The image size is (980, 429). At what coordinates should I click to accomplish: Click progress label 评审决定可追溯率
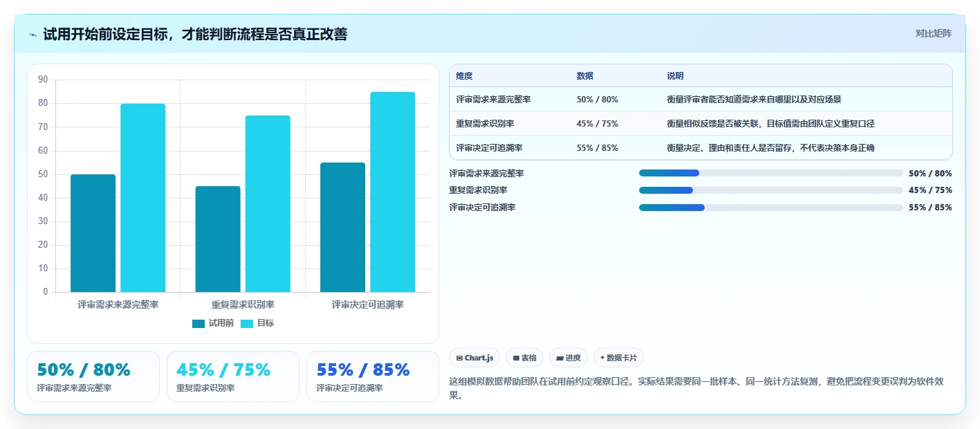tap(482, 207)
